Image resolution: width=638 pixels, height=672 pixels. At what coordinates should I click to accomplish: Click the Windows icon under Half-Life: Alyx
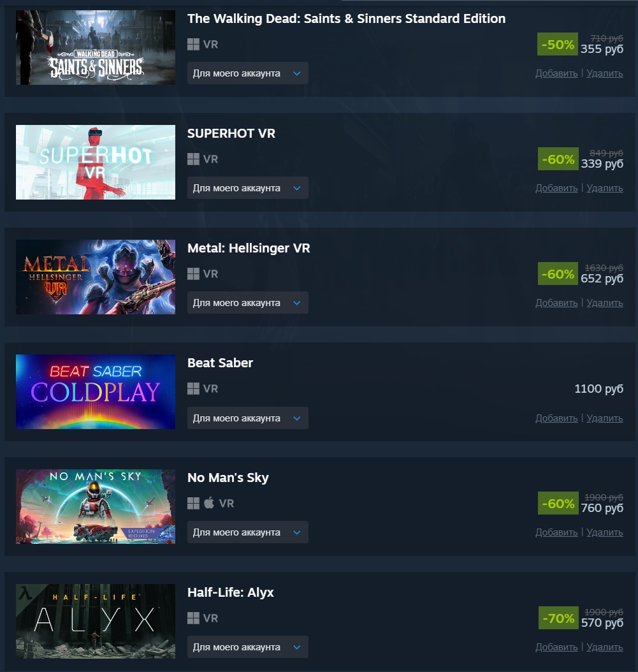[x=193, y=618]
